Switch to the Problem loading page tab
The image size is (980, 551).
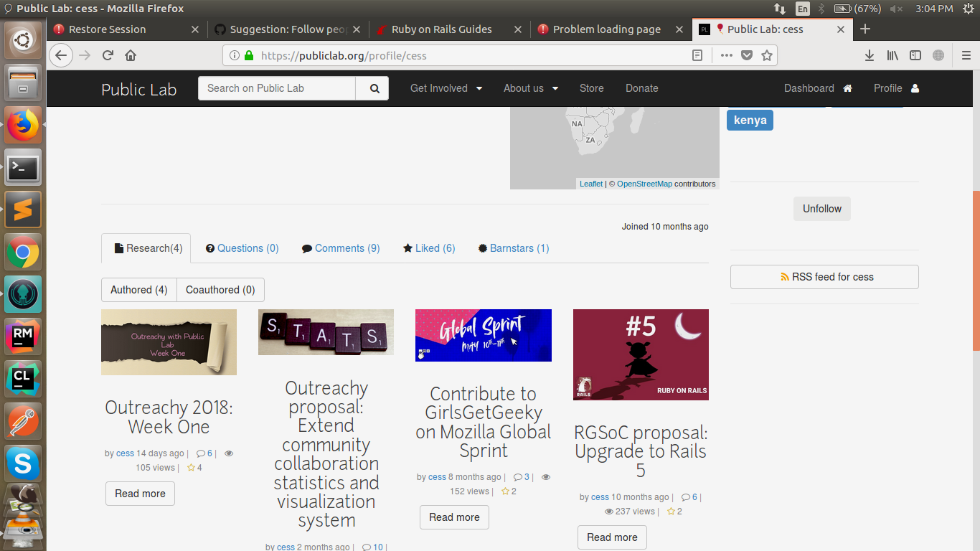pos(611,29)
